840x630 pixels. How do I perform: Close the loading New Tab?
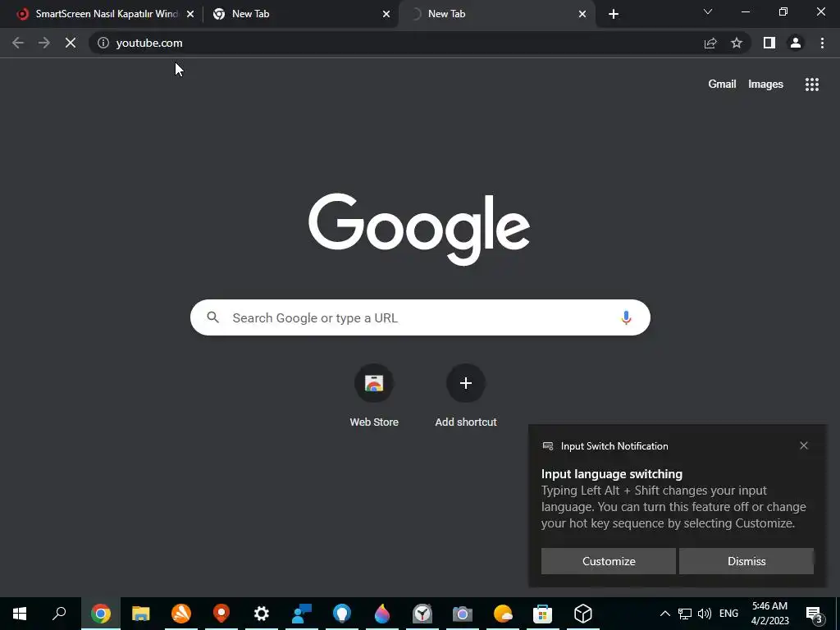coord(582,14)
